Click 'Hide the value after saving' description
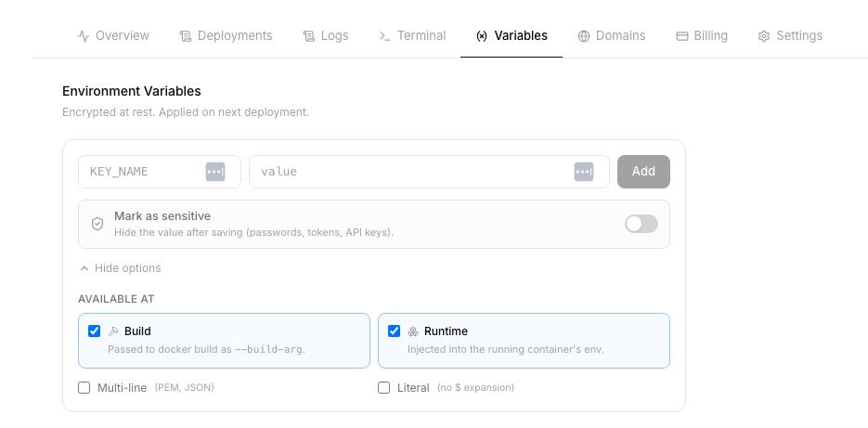This screenshot has height=428, width=868. 253,232
